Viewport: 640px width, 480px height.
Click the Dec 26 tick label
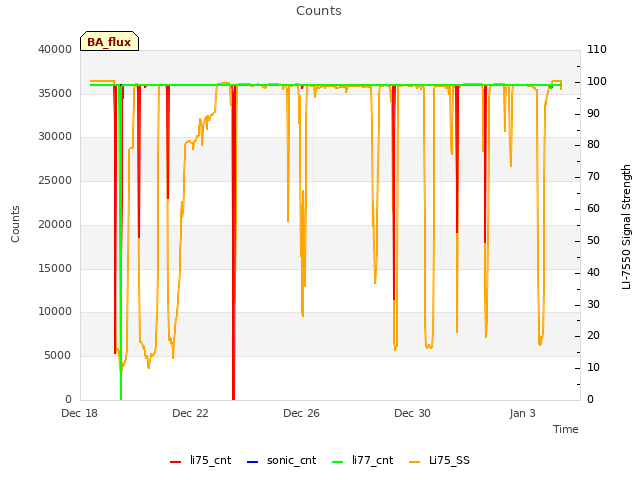[x=301, y=413]
